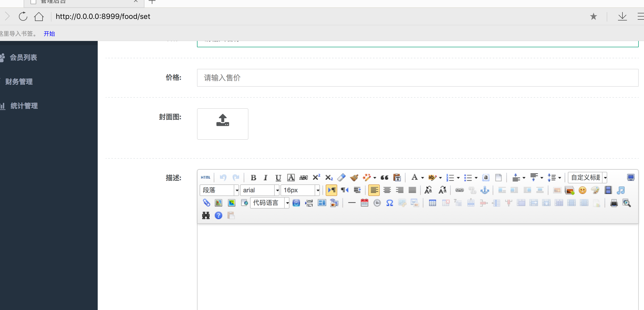This screenshot has height=310, width=644.
Task: Click the price input field
Action: [x=418, y=78]
